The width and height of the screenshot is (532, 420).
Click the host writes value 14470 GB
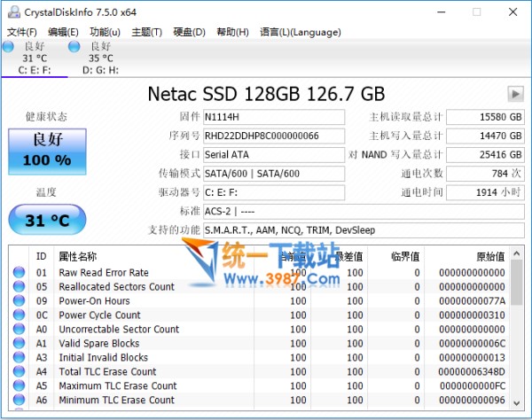click(x=485, y=136)
